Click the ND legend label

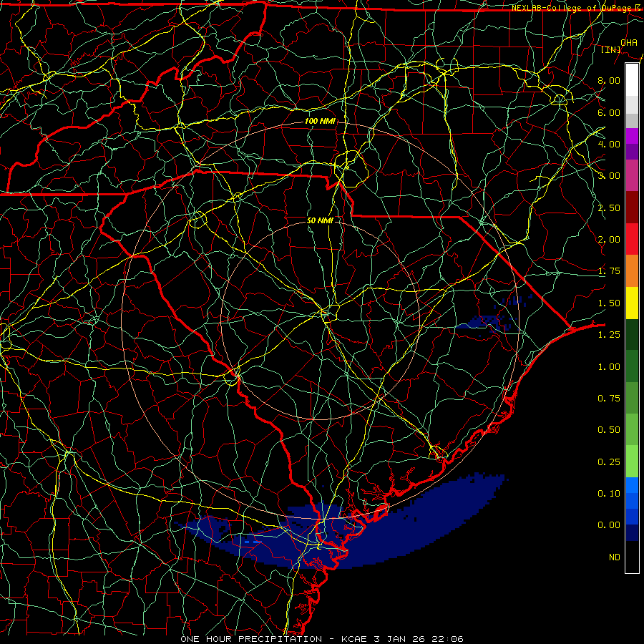tap(615, 557)
